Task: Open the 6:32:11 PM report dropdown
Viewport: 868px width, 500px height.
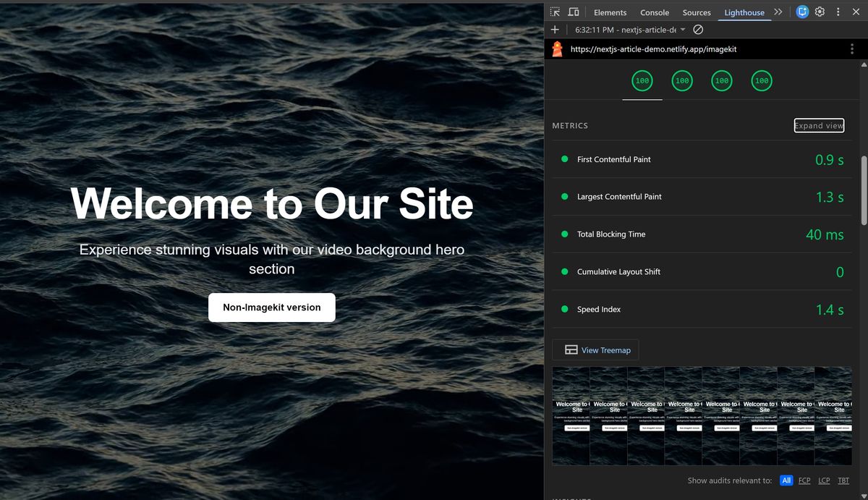Action: click(630, 30)
